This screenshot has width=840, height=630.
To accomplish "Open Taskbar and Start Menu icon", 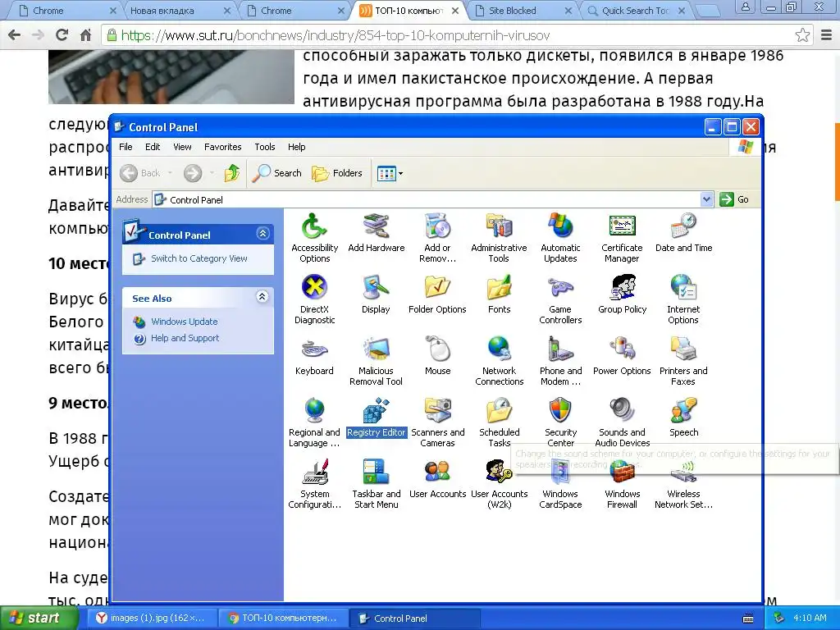I will tap(376, 472).
